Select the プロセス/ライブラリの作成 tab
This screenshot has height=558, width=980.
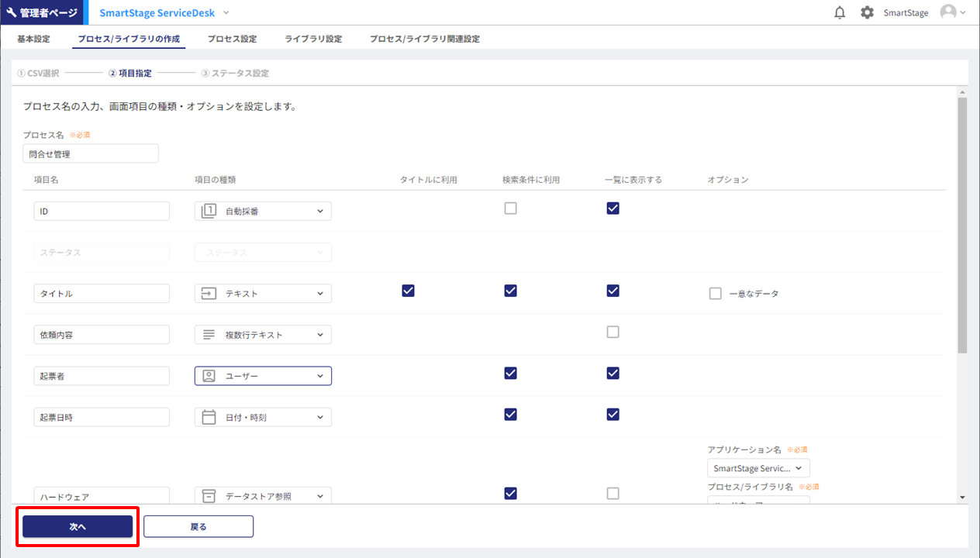[129, 39]
